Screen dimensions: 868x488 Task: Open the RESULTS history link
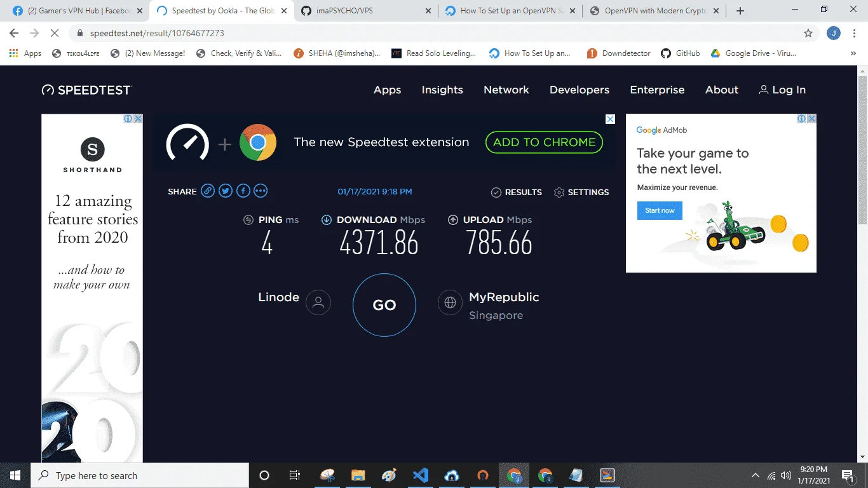tap(517, 192)
